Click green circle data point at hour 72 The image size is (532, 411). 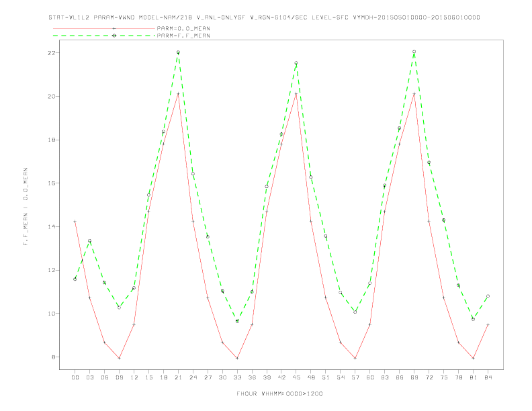[x=429, y=163]
